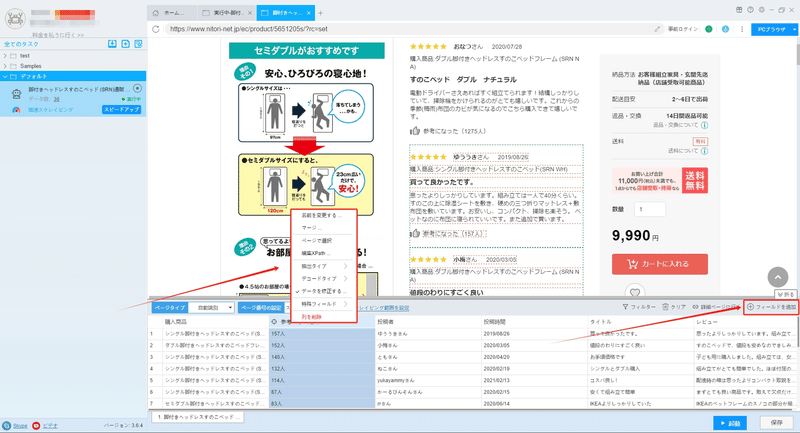Click the new task document icon
Image resolution: width=800 pixels, height=433 pixels.
click(126, 44)
